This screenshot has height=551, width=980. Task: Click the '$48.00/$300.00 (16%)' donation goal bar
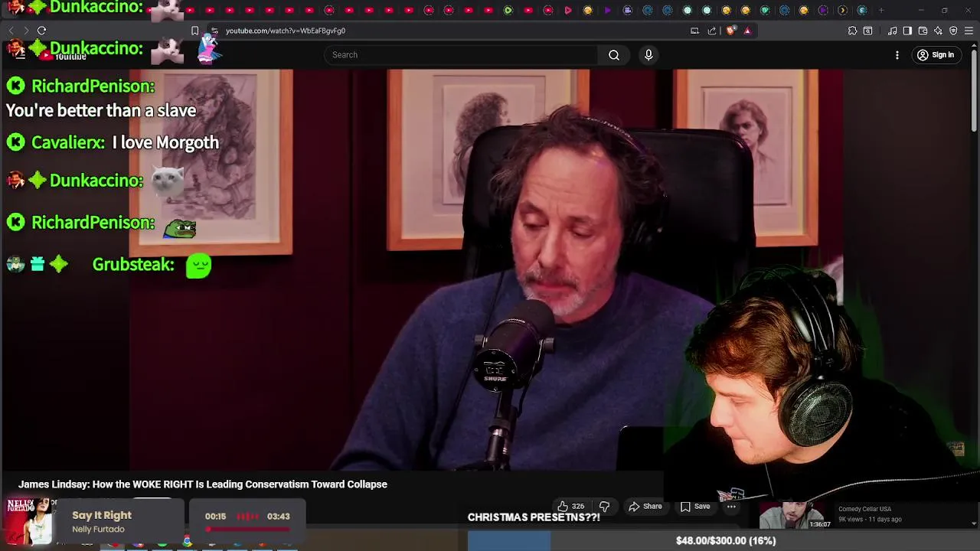[724, 540]
